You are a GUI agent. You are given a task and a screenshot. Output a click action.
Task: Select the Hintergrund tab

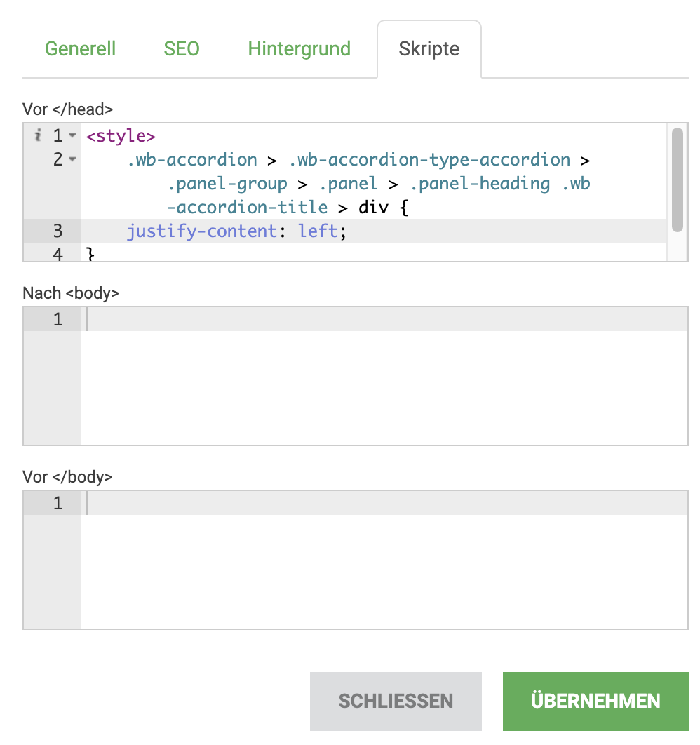(x=299, y=49)
